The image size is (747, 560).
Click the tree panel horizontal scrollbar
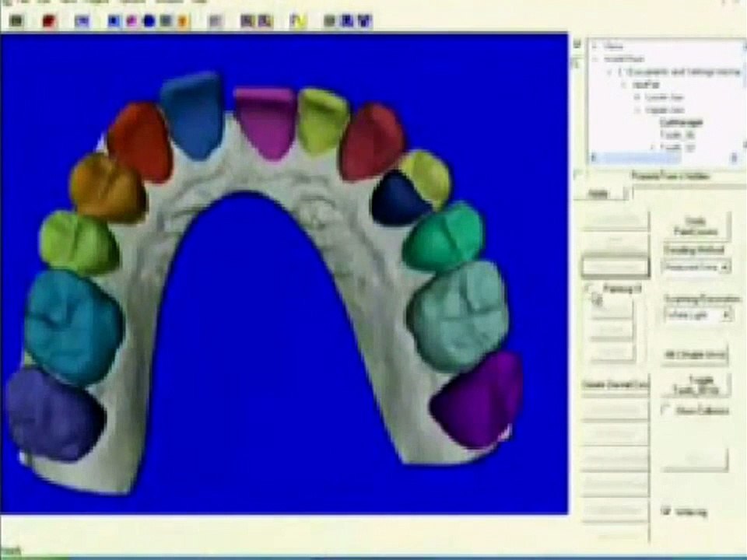point(664,157)
